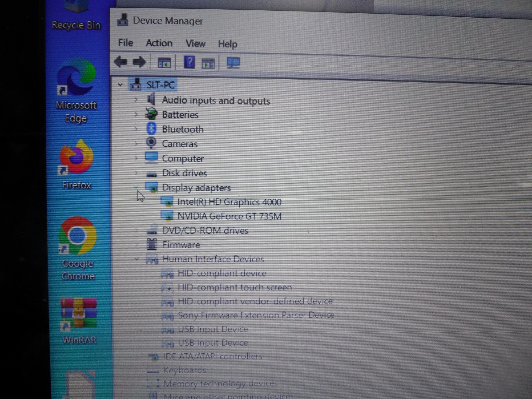Click the Display adapters icon
Screen dimensions: 532x399
[x=152, y=187]
